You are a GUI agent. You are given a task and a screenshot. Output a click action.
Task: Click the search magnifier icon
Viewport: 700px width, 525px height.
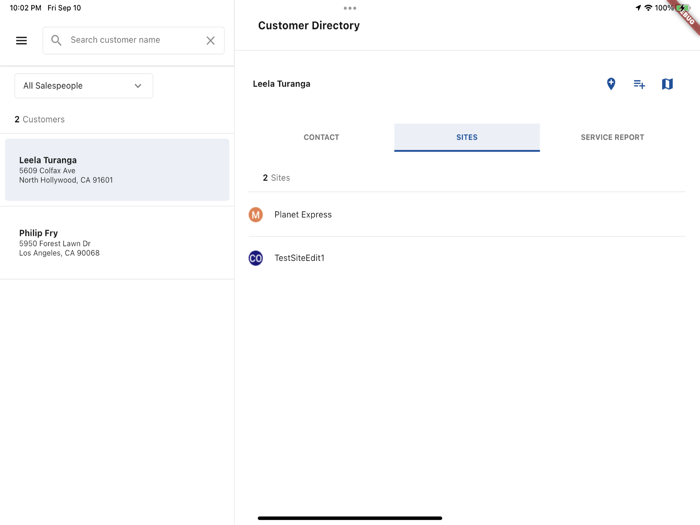click(56, 41)
